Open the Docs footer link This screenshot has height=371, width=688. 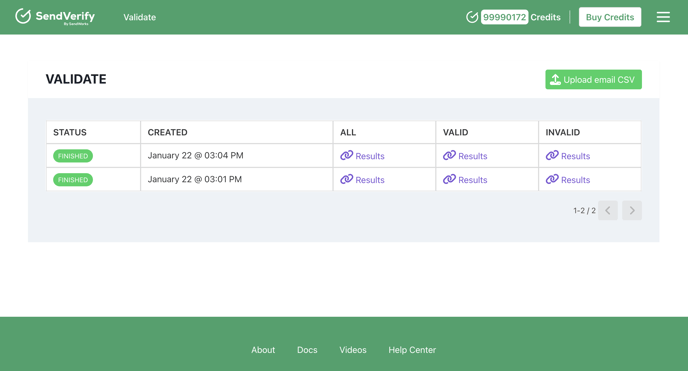(307, 350)
